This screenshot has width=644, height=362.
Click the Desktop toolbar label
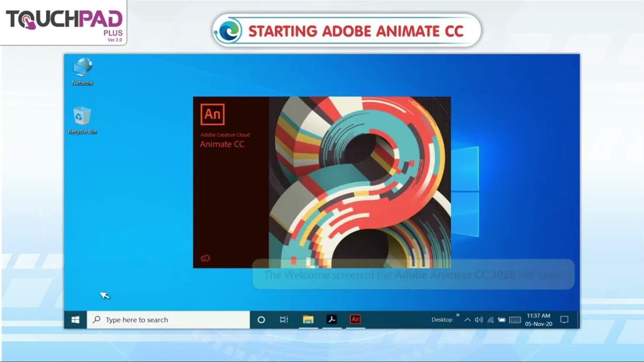[442, 320]
